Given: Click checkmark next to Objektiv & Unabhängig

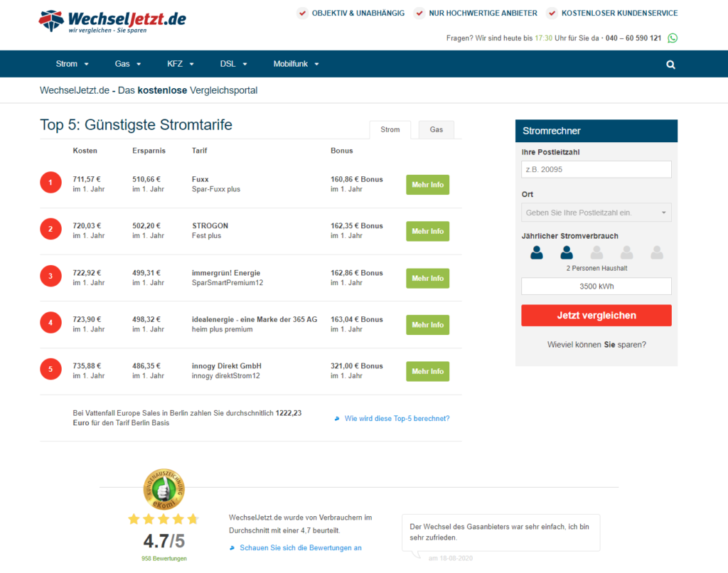Looking at the screenshot, I should click(302, 13).
